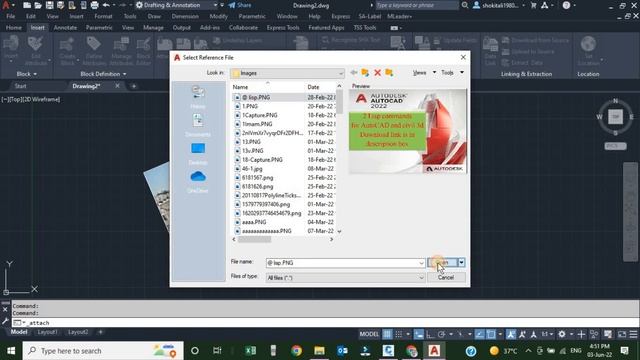Click Undo arrow in quick access toolbar

point(107,5)
